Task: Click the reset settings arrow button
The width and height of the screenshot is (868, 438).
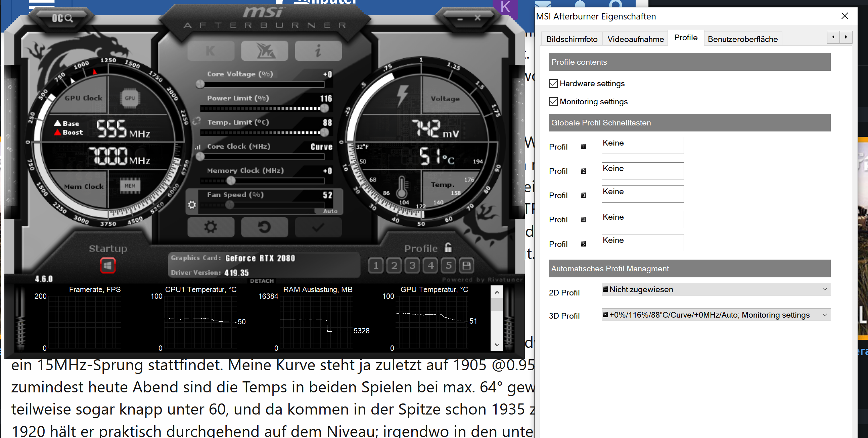Action: tap(264, 227)
